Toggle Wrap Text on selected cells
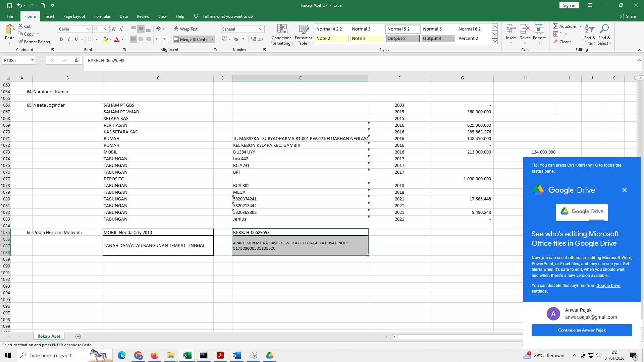 point(186,29)
